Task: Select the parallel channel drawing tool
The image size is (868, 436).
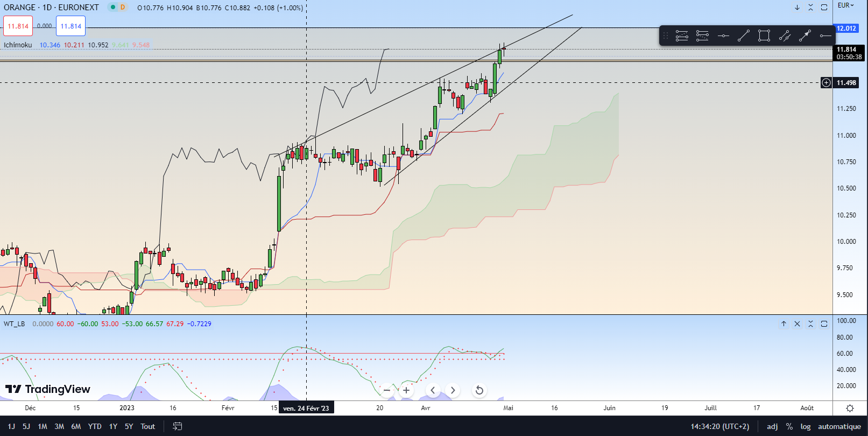Action: point(785,36)
